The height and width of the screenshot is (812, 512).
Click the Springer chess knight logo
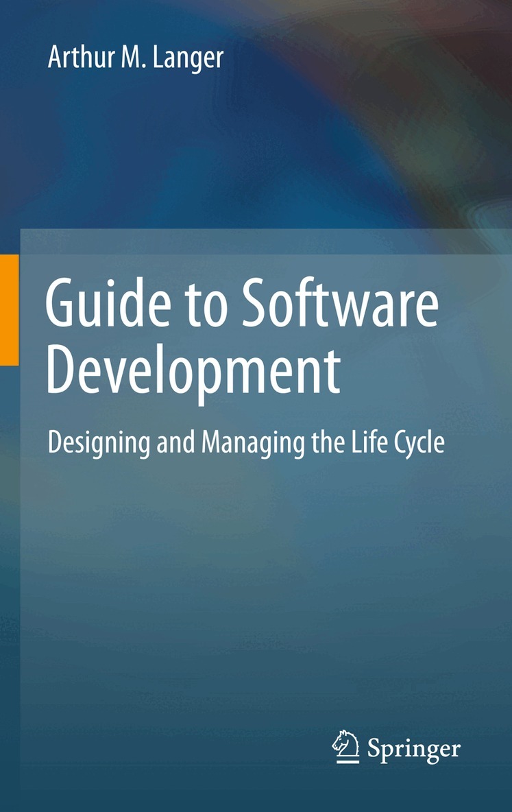pyautogui.click(x=345, y=746)
